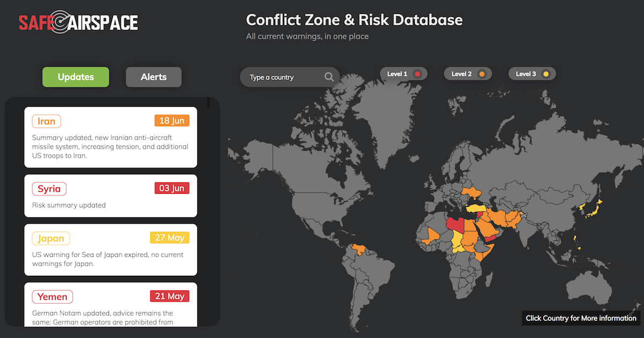644x338 pixels.
Task: Open the Yemen country label
Action: [x=52, y=297]
